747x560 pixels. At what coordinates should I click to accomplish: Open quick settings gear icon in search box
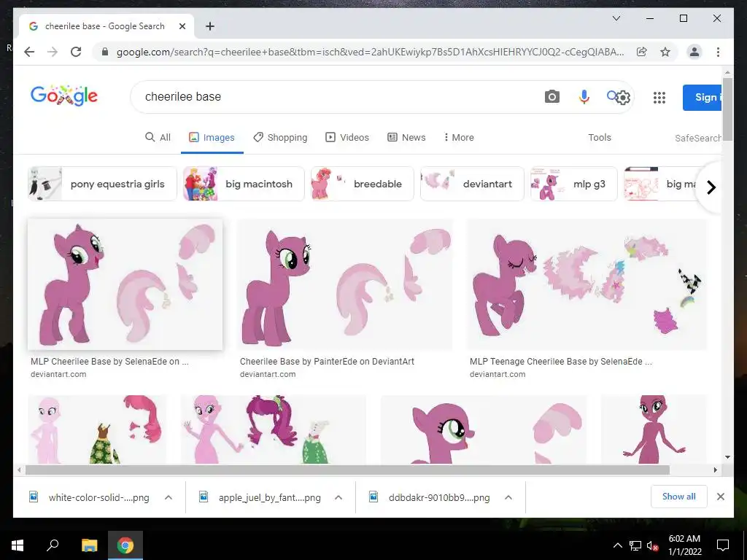coord(623,98)
